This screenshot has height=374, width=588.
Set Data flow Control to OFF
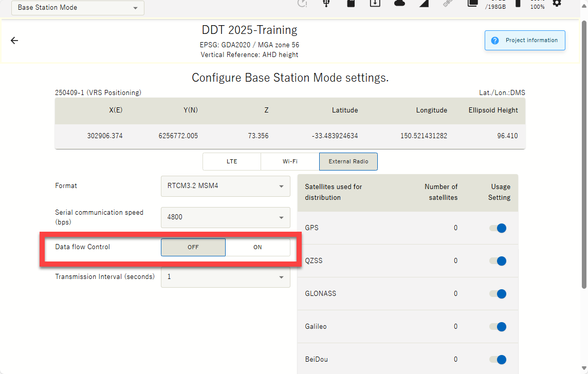(x=193, y=247)
